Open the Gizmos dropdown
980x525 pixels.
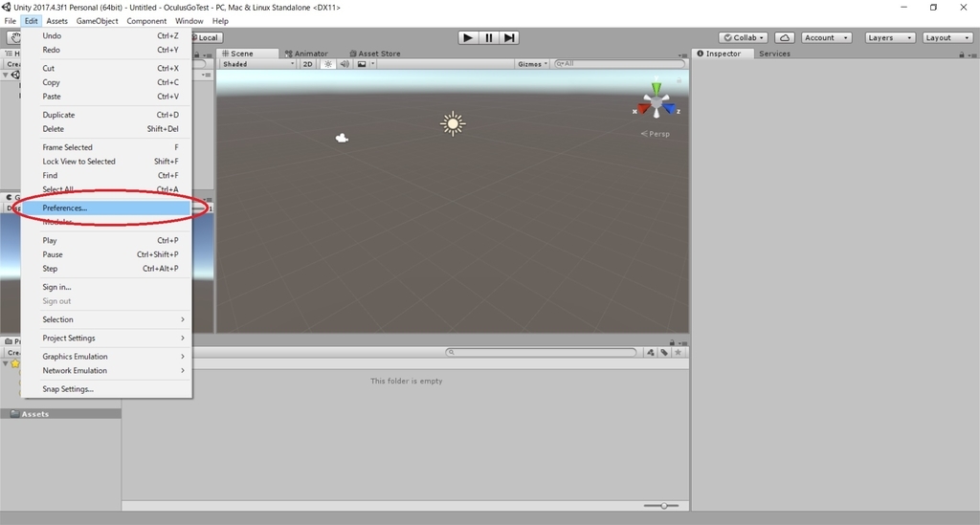[x=532, y=64]
